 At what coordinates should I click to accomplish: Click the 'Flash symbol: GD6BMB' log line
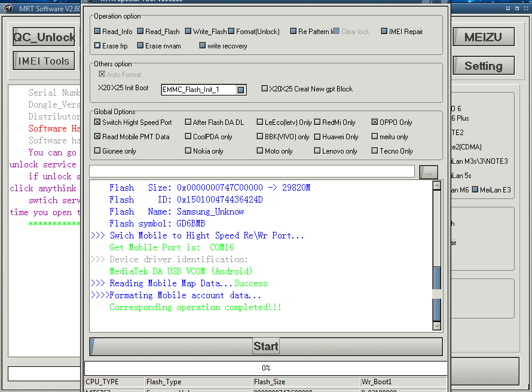(x=157, y=223)
